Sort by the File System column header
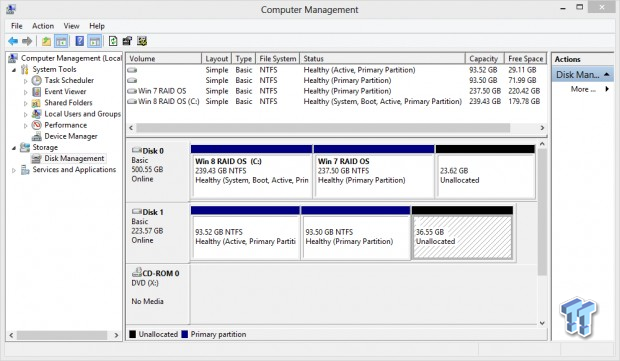This screenshot has width=620, height=361. (x=278, y=59)
